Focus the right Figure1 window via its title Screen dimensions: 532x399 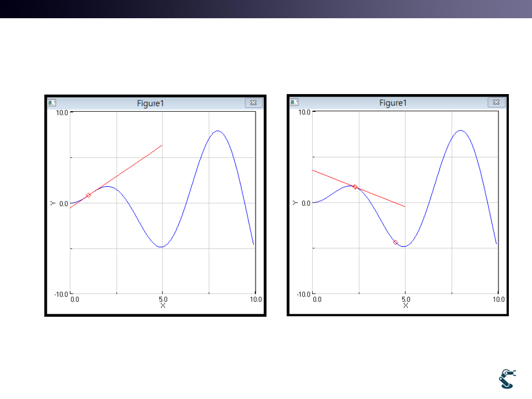[393, 103]
